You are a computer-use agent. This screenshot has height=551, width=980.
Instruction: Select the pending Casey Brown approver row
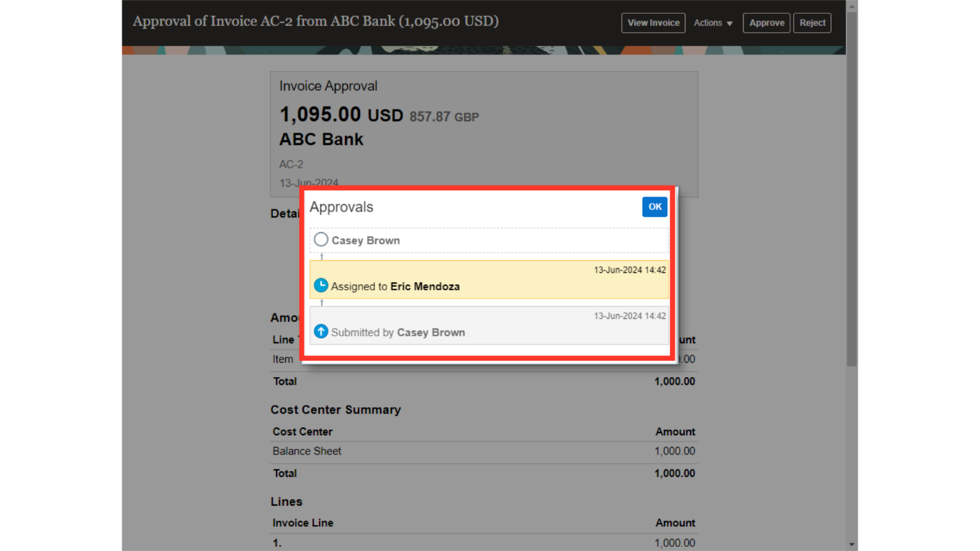(x=489, y=240)
